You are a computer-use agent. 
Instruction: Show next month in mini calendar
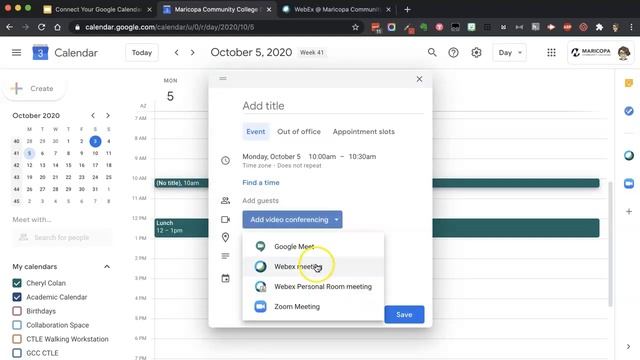pyautogui.click(x=108, y=116)
